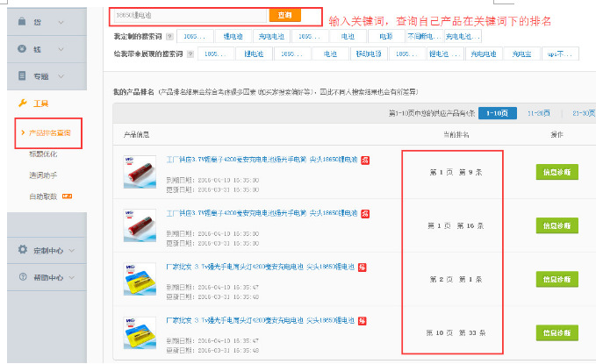Image resolution: width=596 pixels, height=364 pixels.
Task: Switch to the 11-20页 results tab
Action: 539,113
